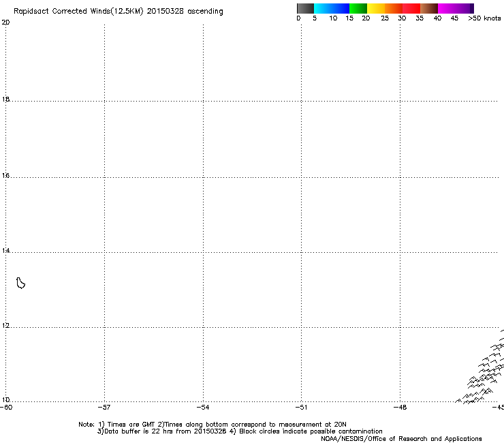Click the green 15-20 knots color band

358,8
